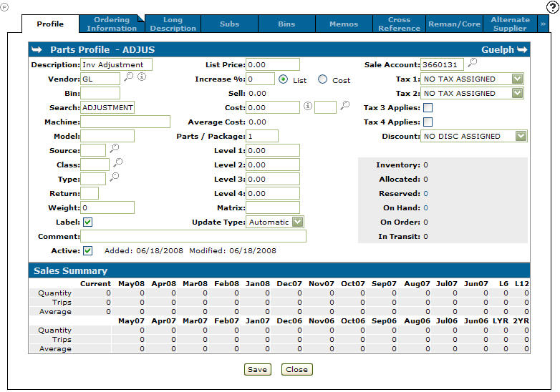Click the Vendor search magnifier icon
This screenshot has width=560, height=392.
(129, 77)
